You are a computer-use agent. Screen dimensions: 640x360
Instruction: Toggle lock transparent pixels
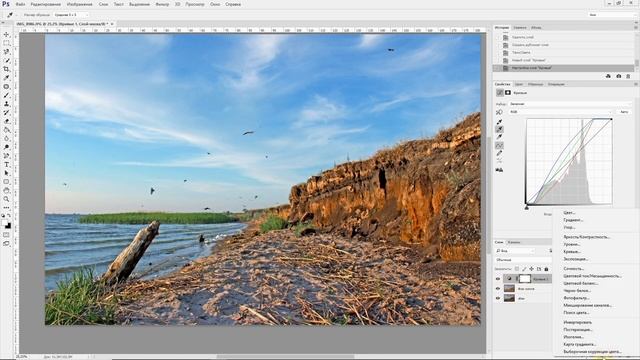tap(517, 269)
